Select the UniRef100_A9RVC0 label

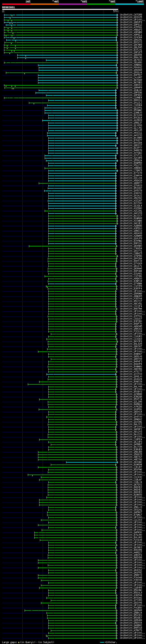[131, 85]
